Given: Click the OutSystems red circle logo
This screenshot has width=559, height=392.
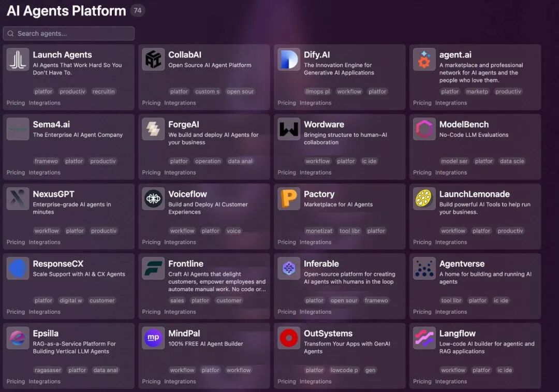Looking at the screenshot, I should [288, 338].
